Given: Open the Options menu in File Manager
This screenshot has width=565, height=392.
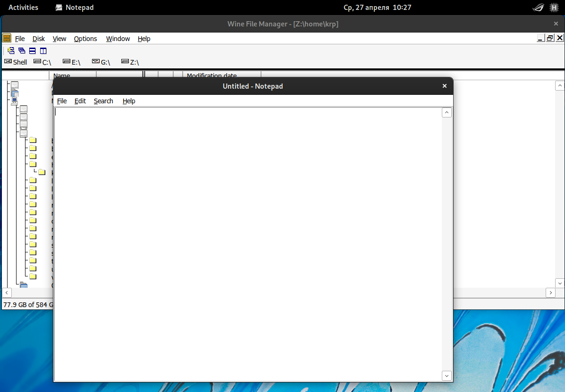Looking at the screenshot, I should coord(85,39).
